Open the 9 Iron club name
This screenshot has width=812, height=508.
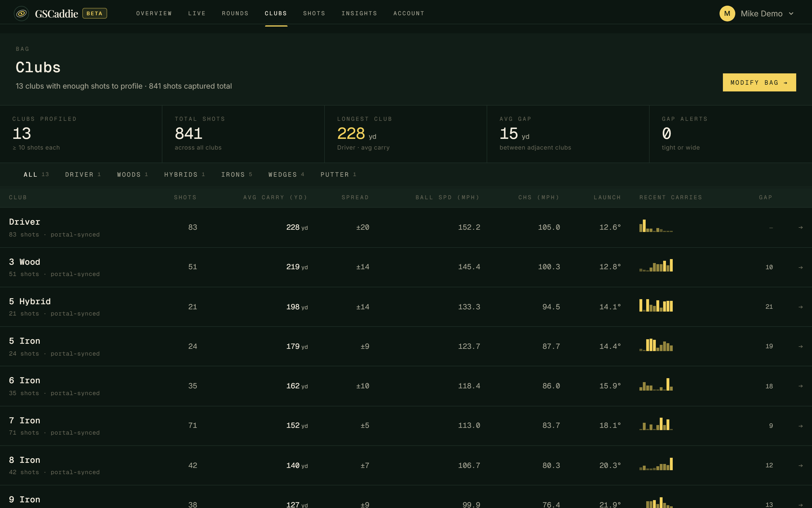point(25,499)
